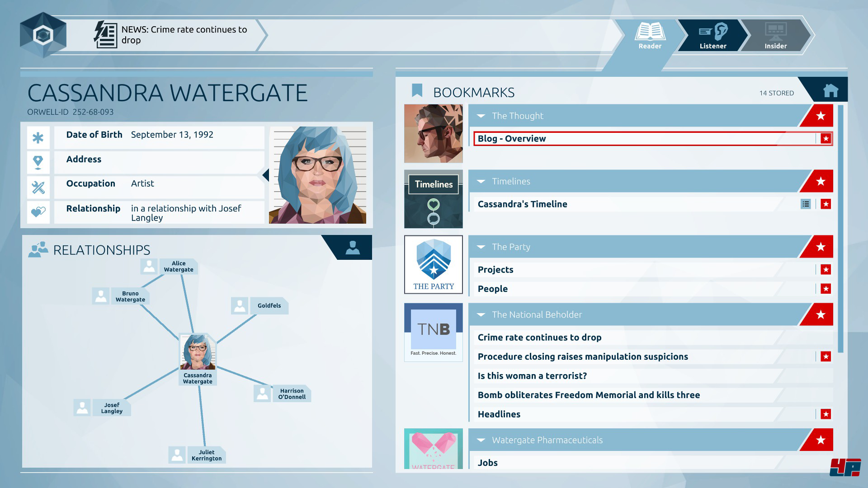Image resolution: width=868 pixels, height=488 pixels.
Task: Click the Relationship hearts icon
Action: click(x=38, y=212)
